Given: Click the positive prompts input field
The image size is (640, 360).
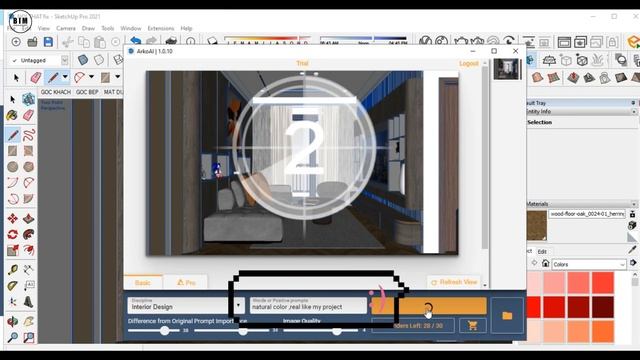Looking at the screenshot, I should click(x=308, y=305).
